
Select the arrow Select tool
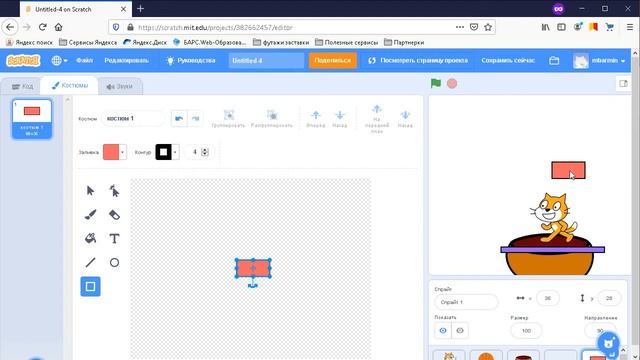pyautogui.click(x=90, y=191)
